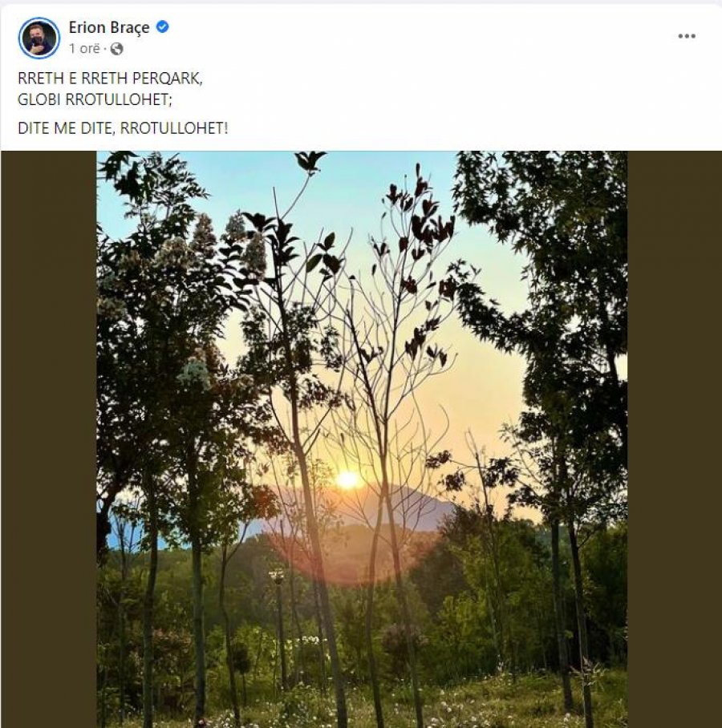Image resolution: width=722 pixels, height=728 pixels.
Task: Click the globe public privacy icon
Action: tap(117, 49)
